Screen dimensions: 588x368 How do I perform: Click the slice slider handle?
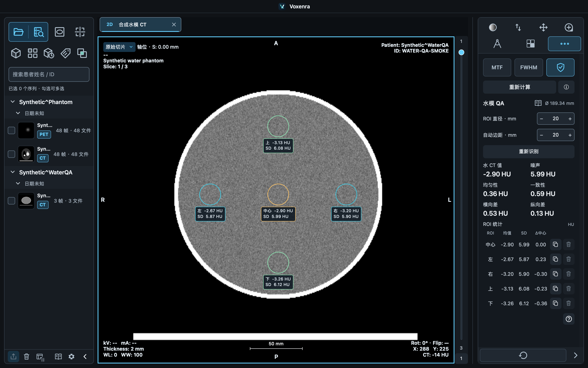coord(461,52)
